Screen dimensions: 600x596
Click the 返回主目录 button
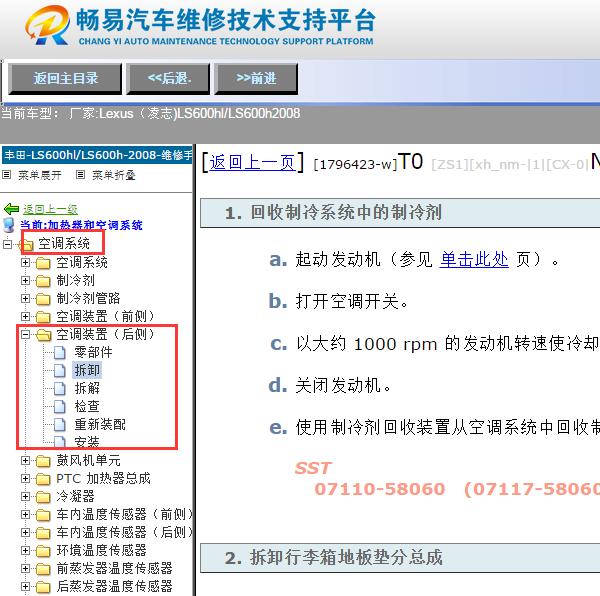point(65,79)
